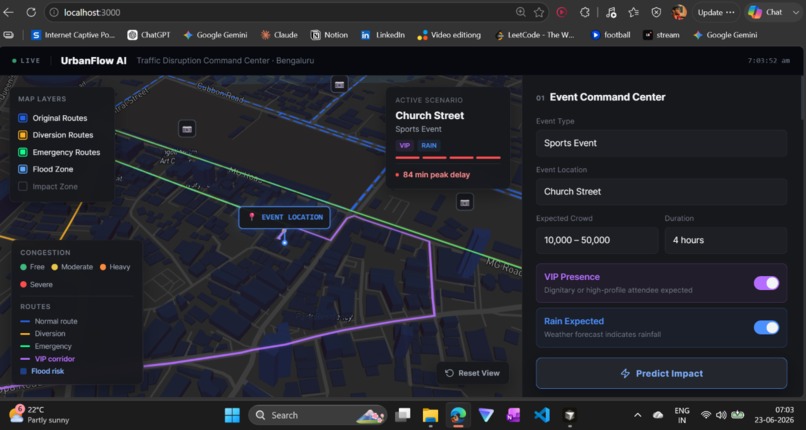This screenshot has width=806, height=430.
Task: Turn off the VIP Presence switch
Action: (766, 283)
